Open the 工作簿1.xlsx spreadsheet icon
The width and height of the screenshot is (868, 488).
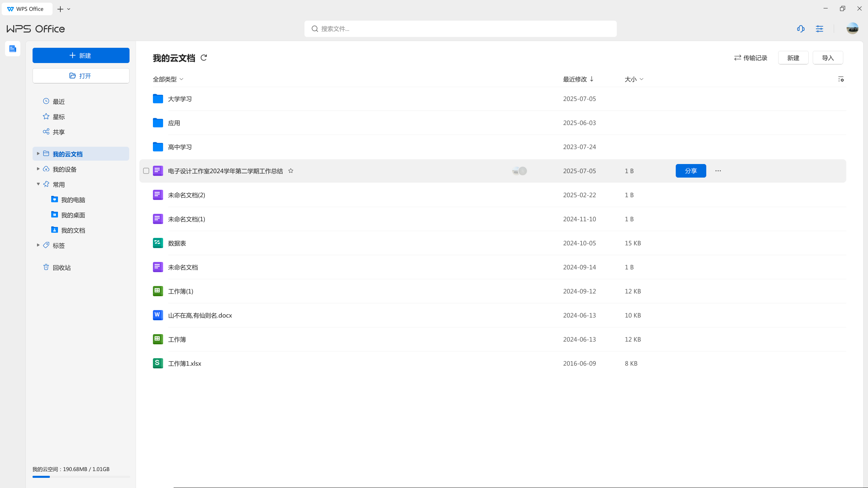(x=158, y=363)
